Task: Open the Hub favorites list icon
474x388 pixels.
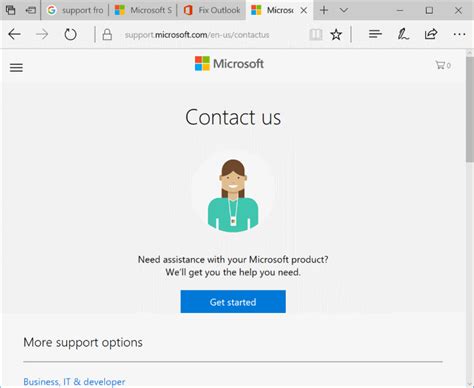Action: click(375, 34)
